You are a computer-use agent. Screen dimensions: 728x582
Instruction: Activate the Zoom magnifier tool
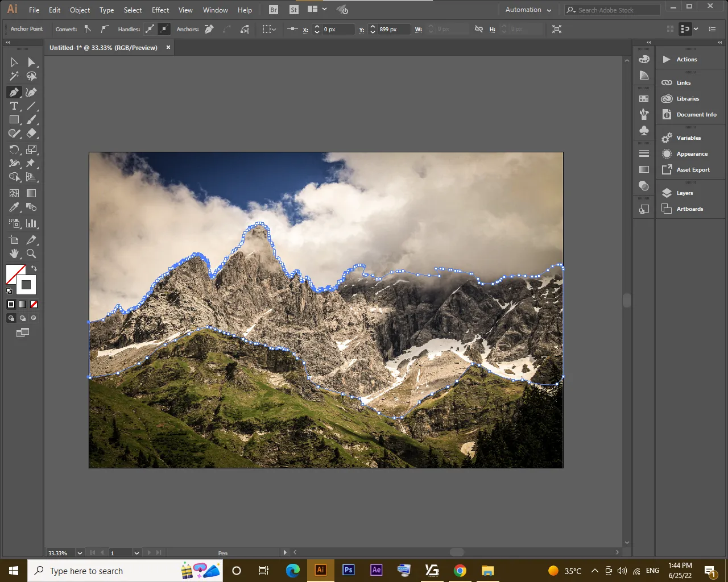[x=31, y=253]
